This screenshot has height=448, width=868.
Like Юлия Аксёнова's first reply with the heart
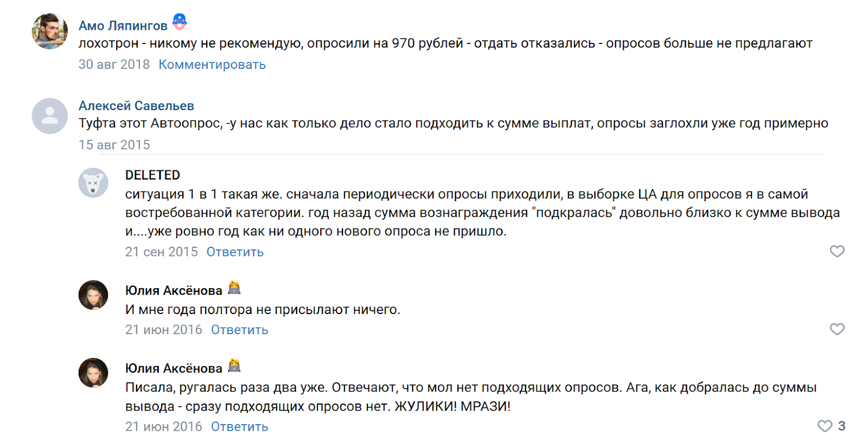tap(836, 329)
